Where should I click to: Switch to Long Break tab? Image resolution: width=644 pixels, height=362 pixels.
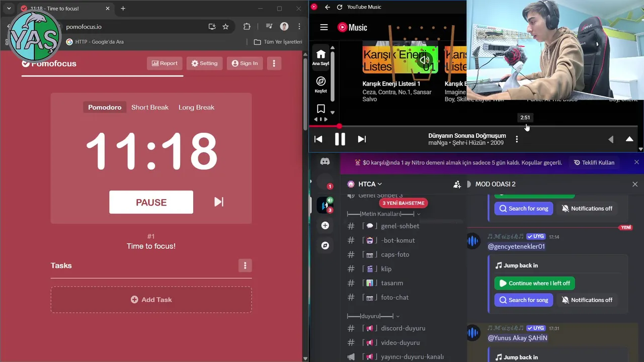point(196,107)
